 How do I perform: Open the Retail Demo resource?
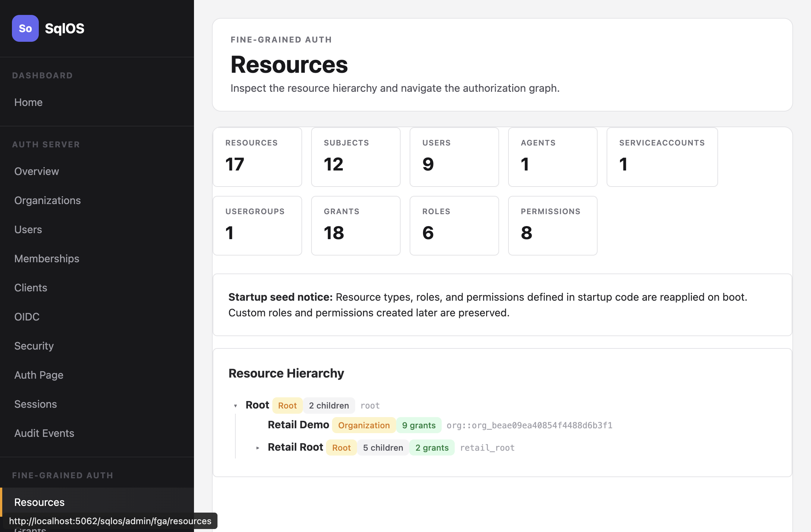(298, 425)
